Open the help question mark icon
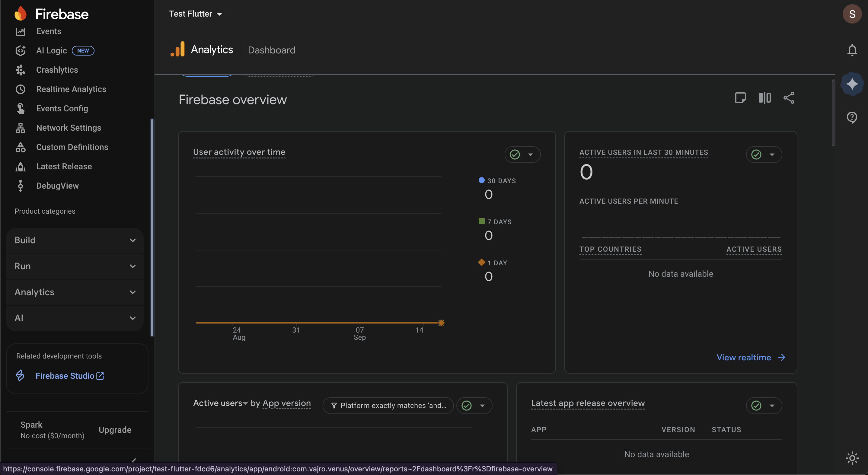Viewport: 868px width, 475px height. pyautogui.click(x=852, y=117)
